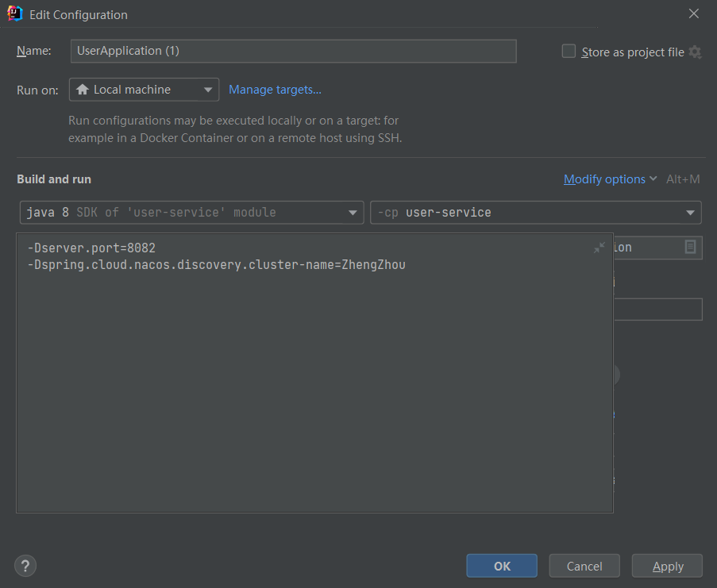
Task: Click the -Dserver.port=8082 line
Action: tap(91, 248)
